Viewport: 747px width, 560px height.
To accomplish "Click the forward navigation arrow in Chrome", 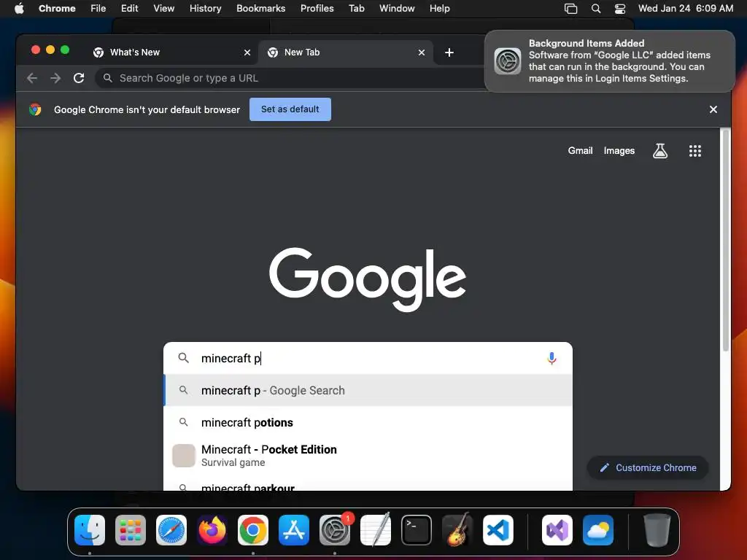I will click(x=55, y=78).
